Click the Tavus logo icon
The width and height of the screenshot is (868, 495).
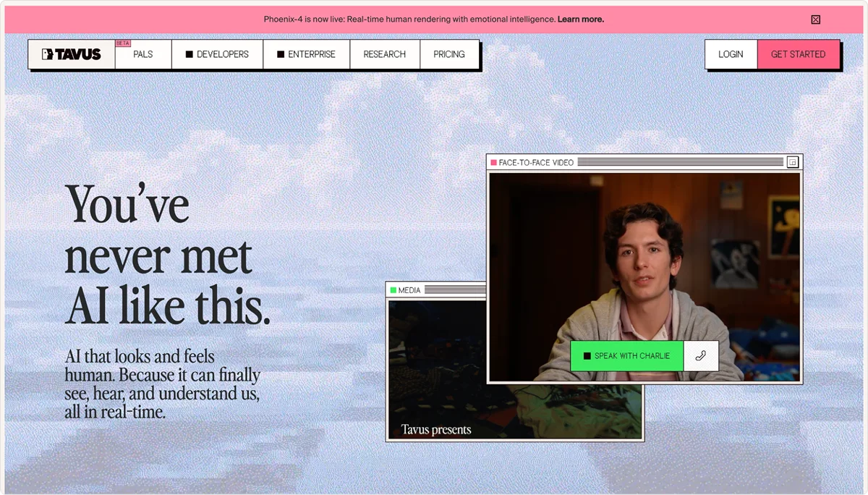coord(48,54)
